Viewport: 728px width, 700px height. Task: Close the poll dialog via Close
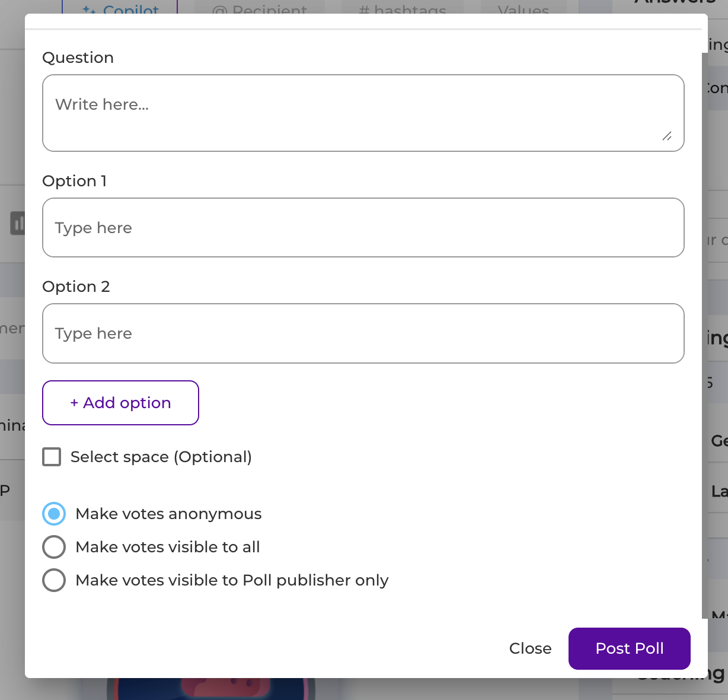[x=530, y=648]
